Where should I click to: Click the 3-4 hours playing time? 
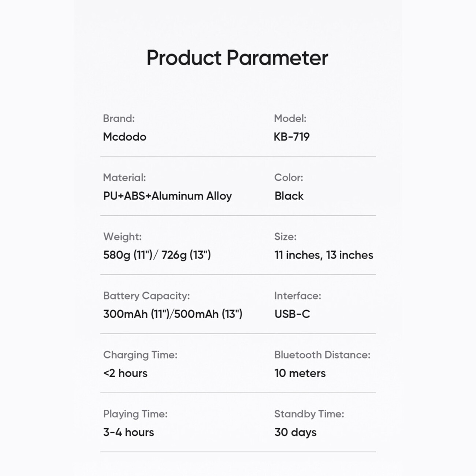(129, 432)
